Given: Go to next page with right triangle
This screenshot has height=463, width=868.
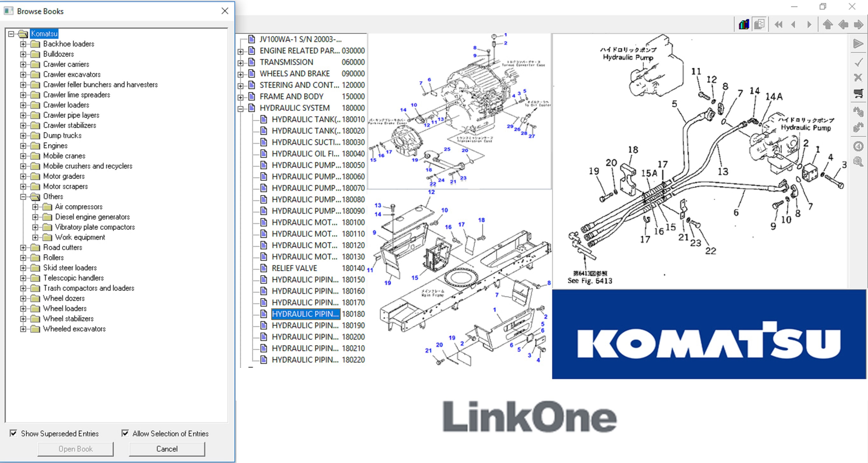Looking at the screenshot, I should 809,24.
